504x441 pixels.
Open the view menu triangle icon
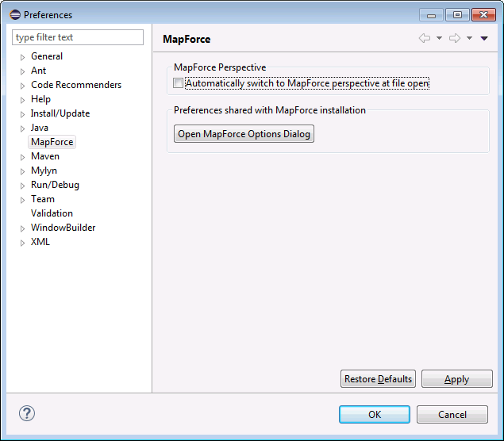tap(484, 38)
